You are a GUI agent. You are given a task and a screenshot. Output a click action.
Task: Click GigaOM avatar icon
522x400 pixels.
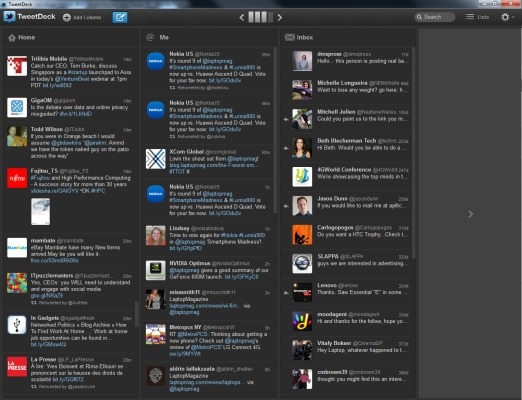pyautogui.click(x=17, y=108)
